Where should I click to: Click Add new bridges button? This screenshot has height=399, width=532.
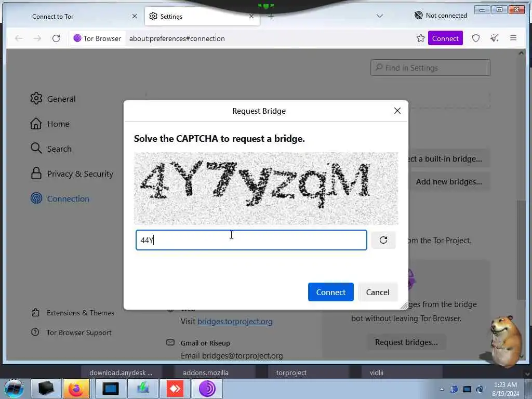448,181
